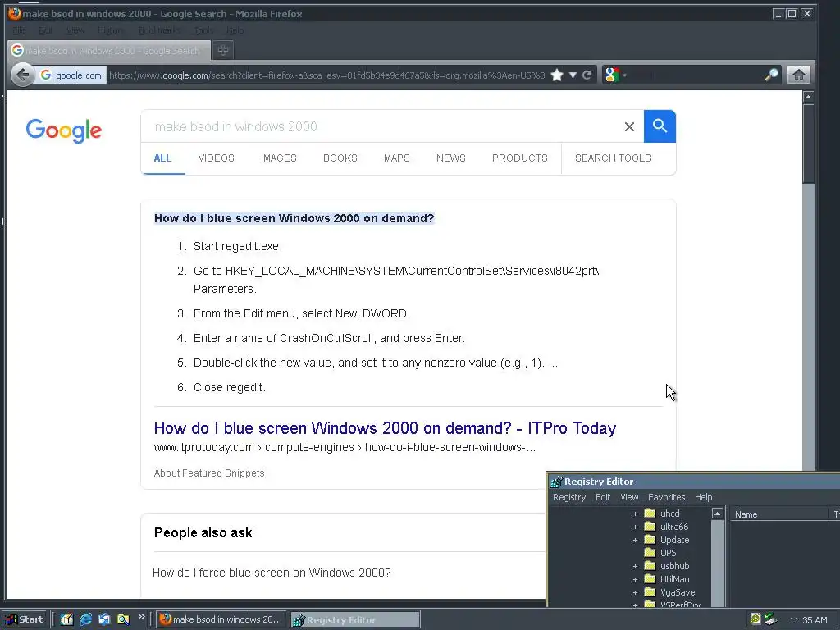Click the magnifier icon in Firefox search box

point(771,75)
